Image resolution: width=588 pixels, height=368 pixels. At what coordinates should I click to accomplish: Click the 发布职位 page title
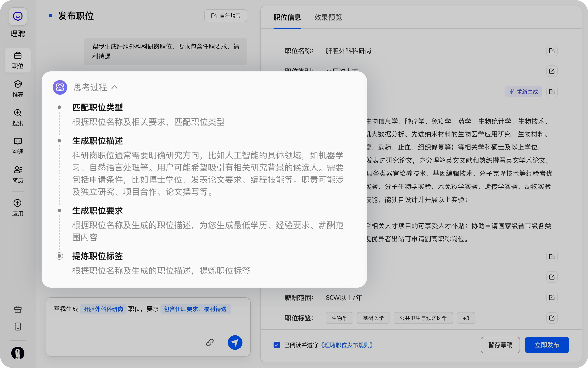(76, 16)
